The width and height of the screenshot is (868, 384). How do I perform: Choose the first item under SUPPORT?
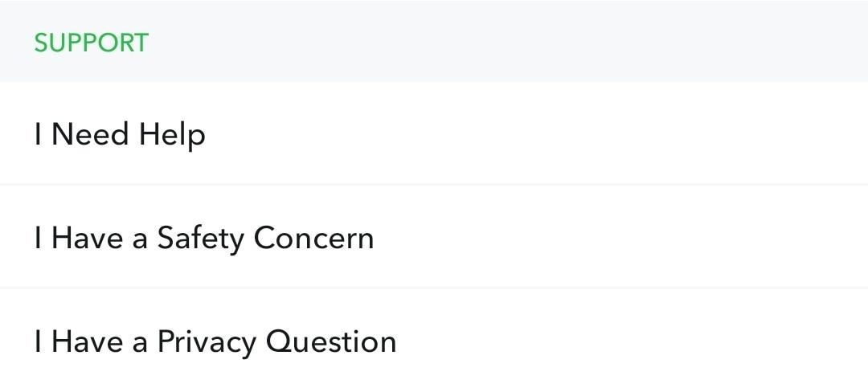pyautogui.click(x=121, y=134)
